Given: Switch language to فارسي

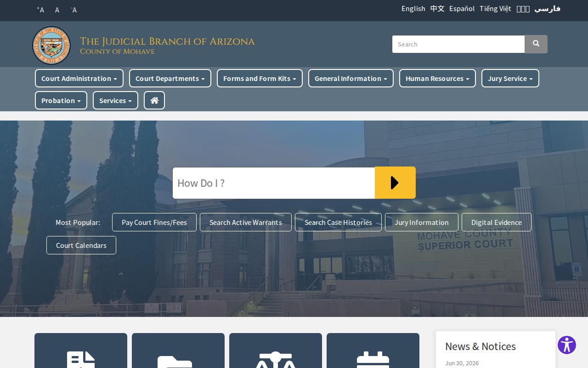Looking at the screenshot, I should click(x=547, y=9).
